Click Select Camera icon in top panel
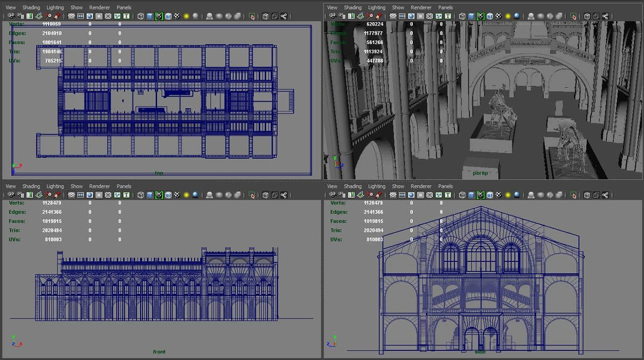This screenshot has width=644, height=360. pyautogui.click(x=11, y=16)
